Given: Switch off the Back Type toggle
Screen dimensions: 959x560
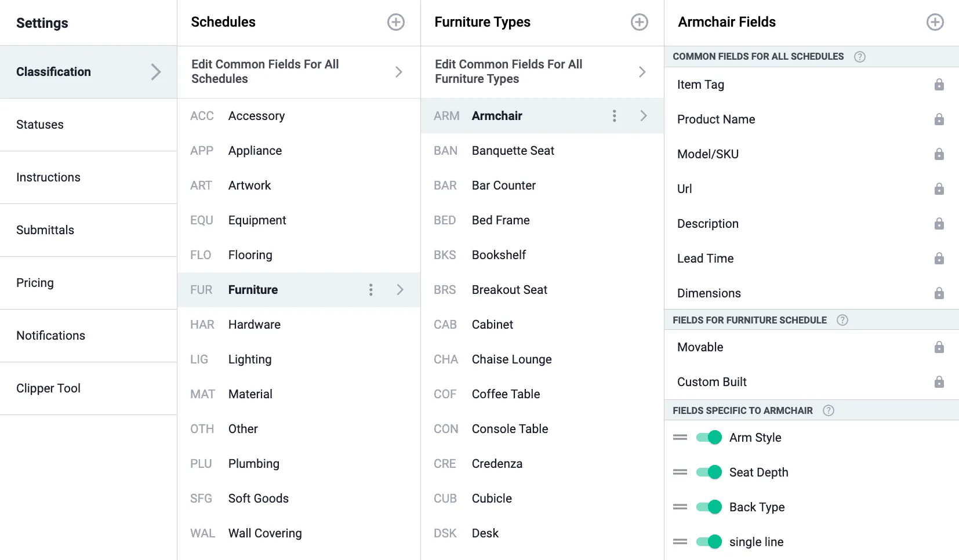Looking at the screenshot, I should tap(709, 507).
